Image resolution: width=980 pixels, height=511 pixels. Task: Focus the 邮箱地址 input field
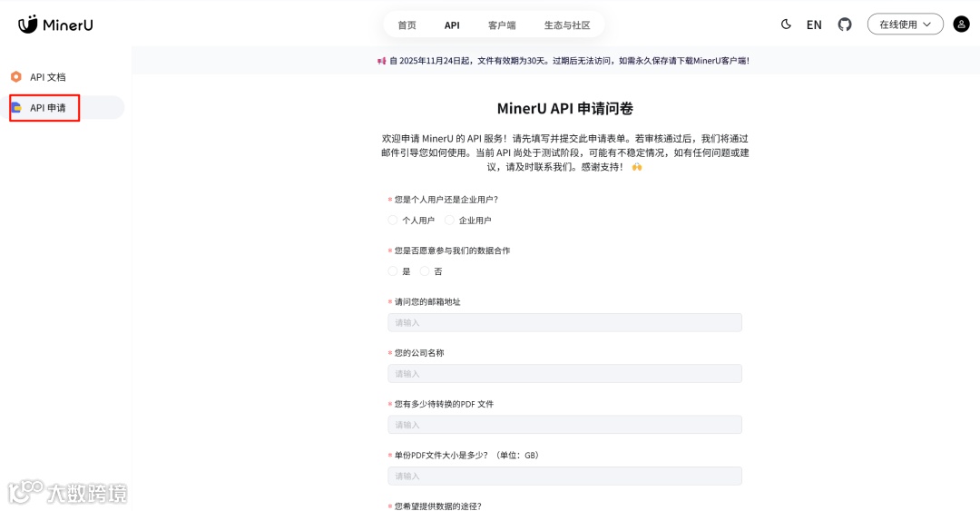[x=565, y=323]
